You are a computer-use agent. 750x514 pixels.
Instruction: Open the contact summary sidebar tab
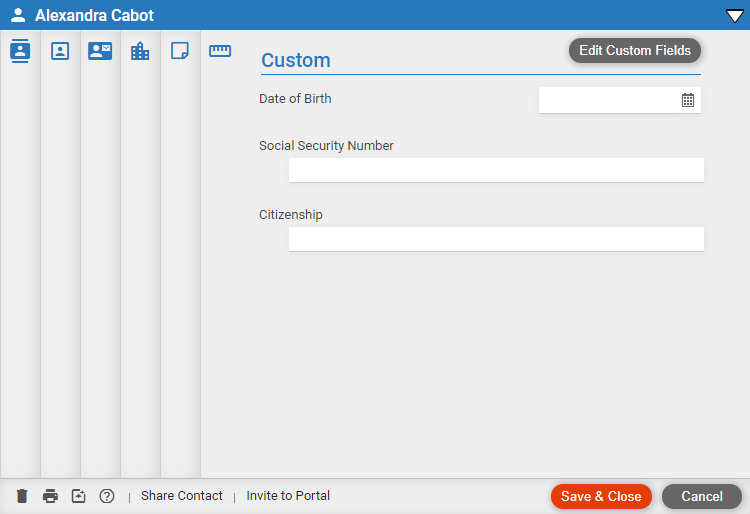click(x=20, y=51)
